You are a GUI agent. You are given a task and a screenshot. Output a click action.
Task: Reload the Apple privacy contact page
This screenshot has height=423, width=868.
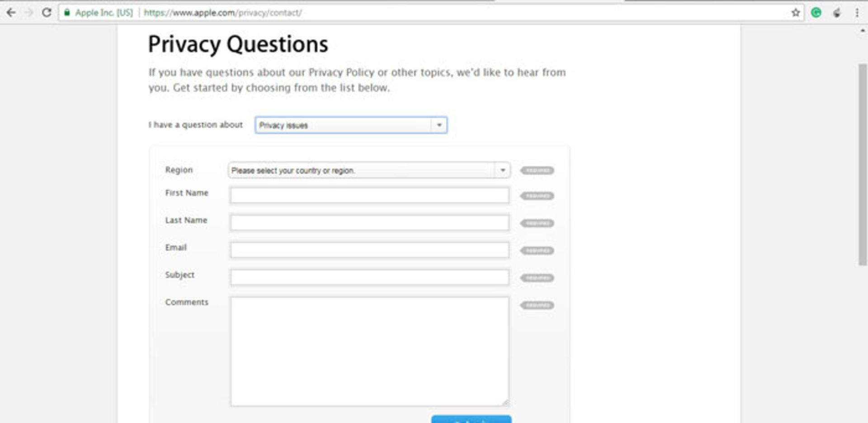47,13
